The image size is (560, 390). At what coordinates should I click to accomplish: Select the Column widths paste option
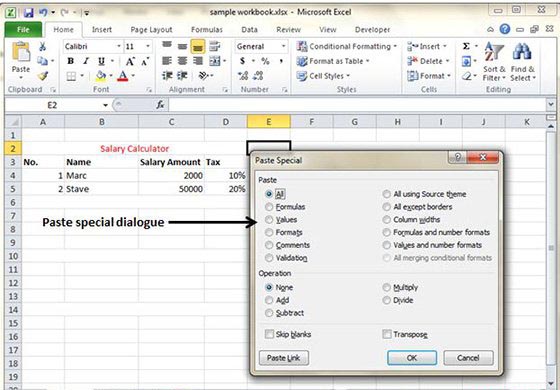tap(411, 220)
